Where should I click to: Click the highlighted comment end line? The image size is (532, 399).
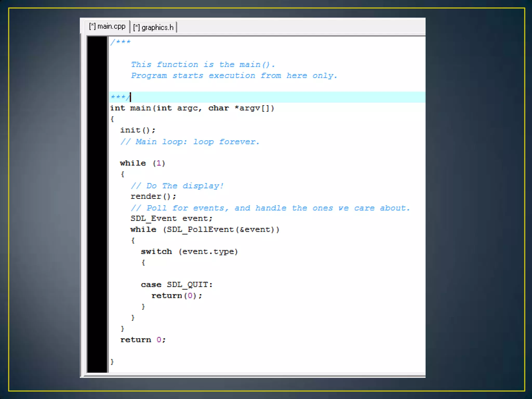[x=120, y=97]
